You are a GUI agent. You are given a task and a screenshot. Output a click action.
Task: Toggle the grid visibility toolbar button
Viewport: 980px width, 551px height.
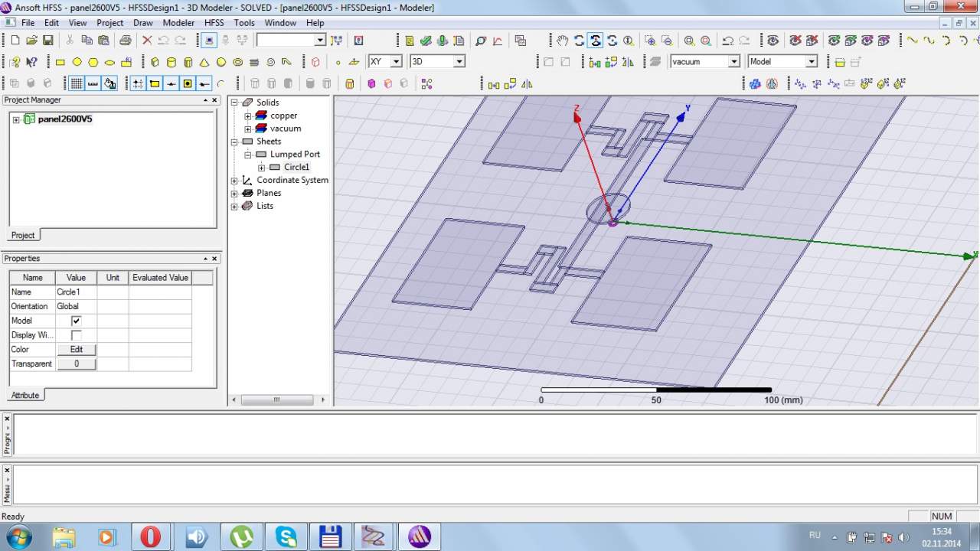pos(77,83)
